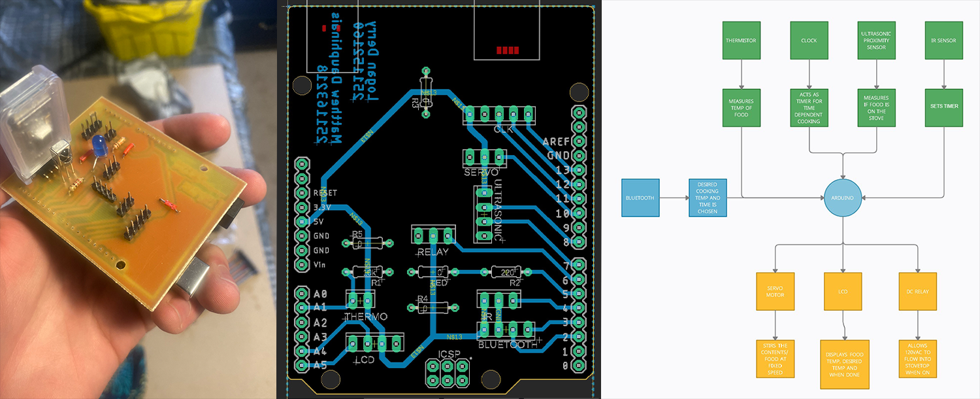This screenshot has height=399, width=980.
Task: Click the THERMO connector on the PCB
Action: [x=359, y=301]
